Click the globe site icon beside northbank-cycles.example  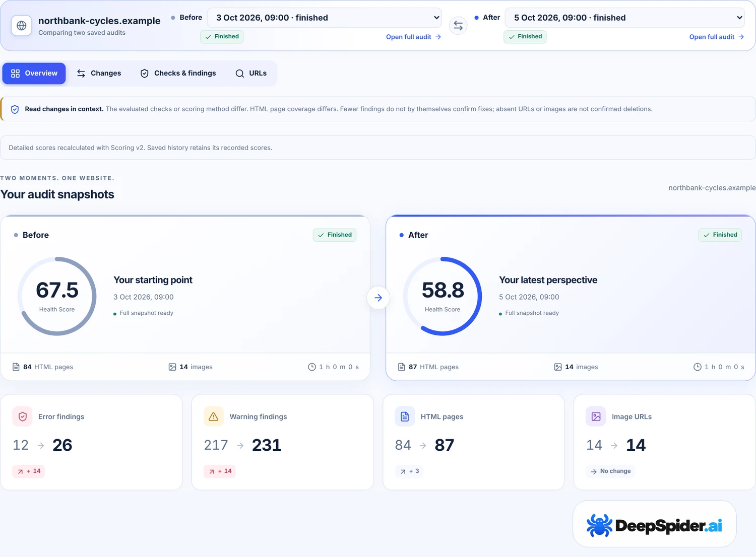click(x=22, y=26)
